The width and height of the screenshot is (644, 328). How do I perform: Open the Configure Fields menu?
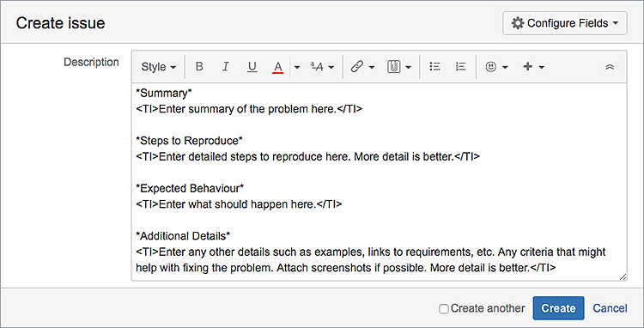pyautogui.click(x=565, y=23)
